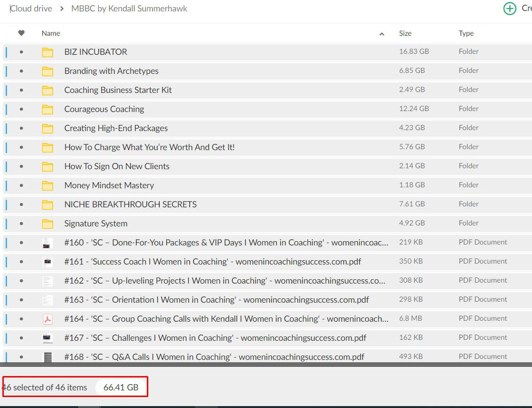Click the NICHE BREAKTHROUGH SECRETS folder icon

[47, 204]
